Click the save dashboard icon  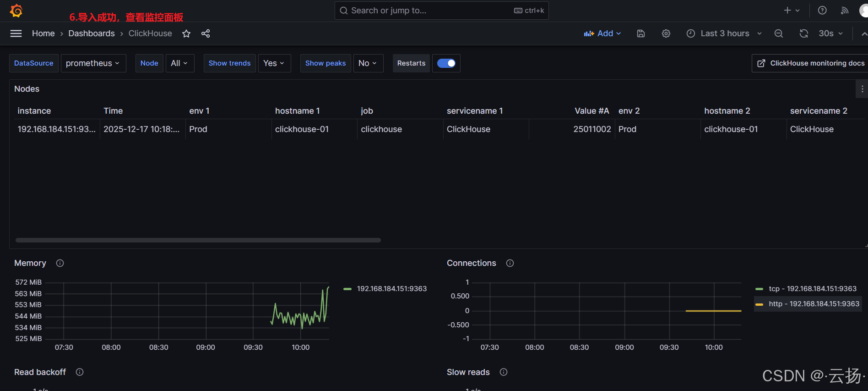[x=641, y=33]
